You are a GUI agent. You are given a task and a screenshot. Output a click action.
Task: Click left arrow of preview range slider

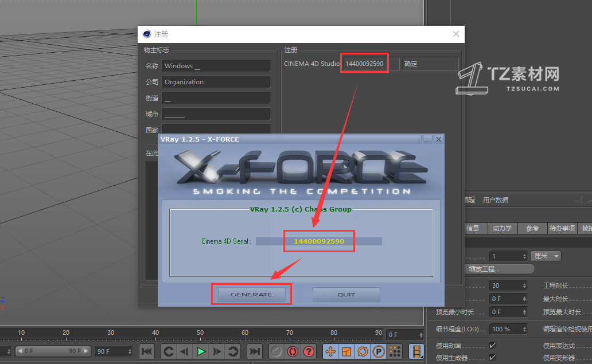pos(21,351)
